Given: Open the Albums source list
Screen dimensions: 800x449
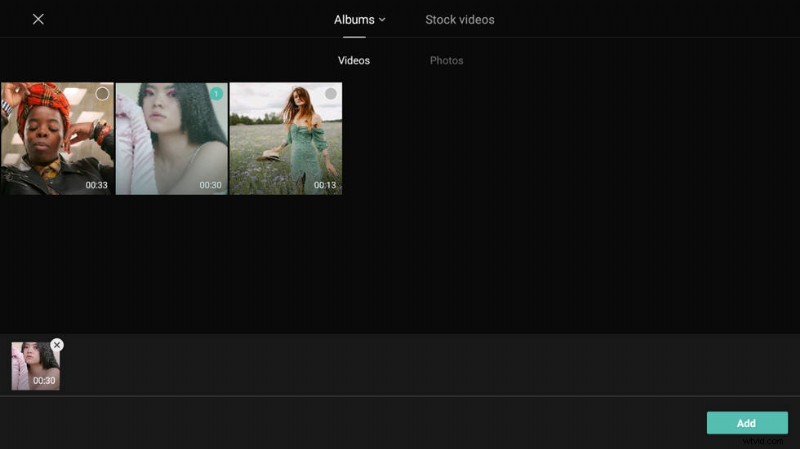Looking at the screenshot, I should click(354, 20).
